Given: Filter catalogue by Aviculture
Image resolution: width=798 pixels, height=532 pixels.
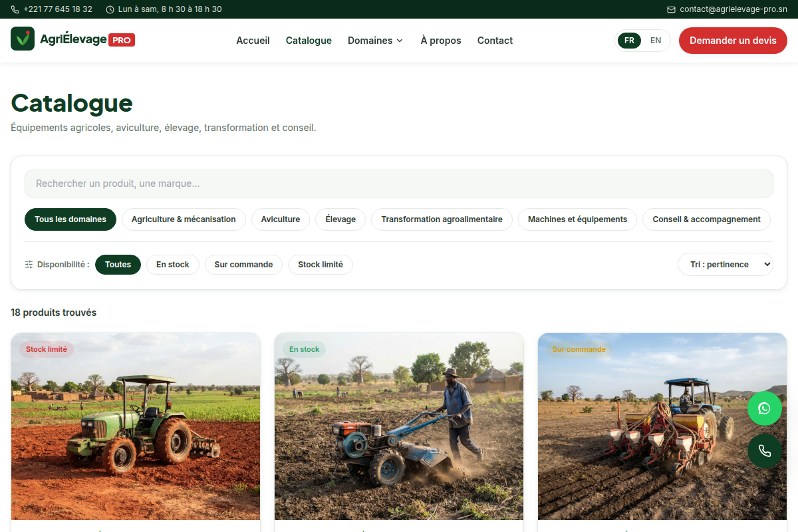Looking at the screenshot, I should 281,219.
